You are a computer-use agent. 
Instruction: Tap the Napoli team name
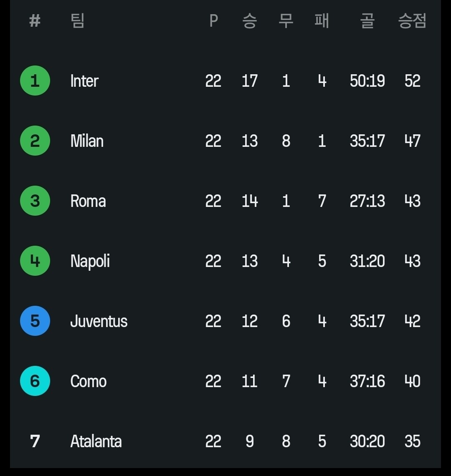[x=90, y=261]
